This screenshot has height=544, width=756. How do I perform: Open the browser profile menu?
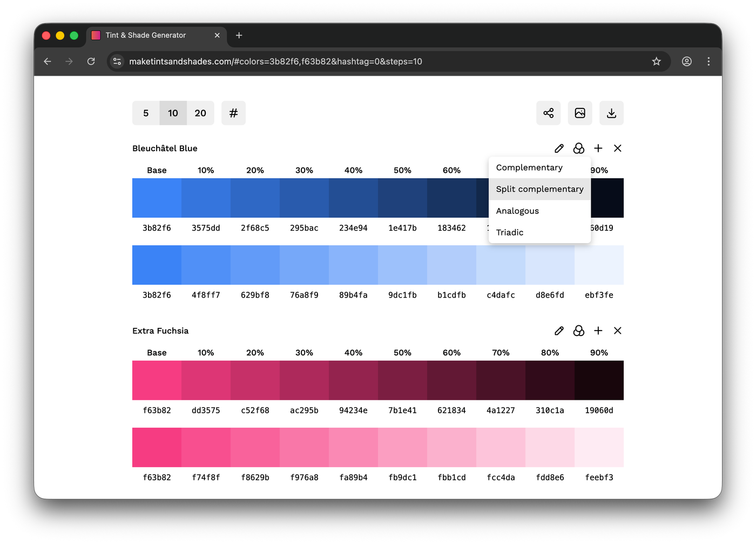click(686, 62)
